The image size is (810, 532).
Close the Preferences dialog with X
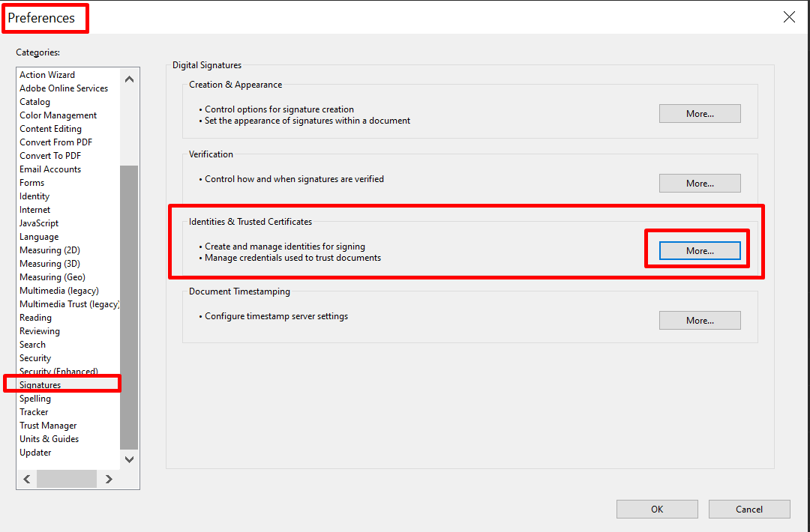(x=789, y=17)
